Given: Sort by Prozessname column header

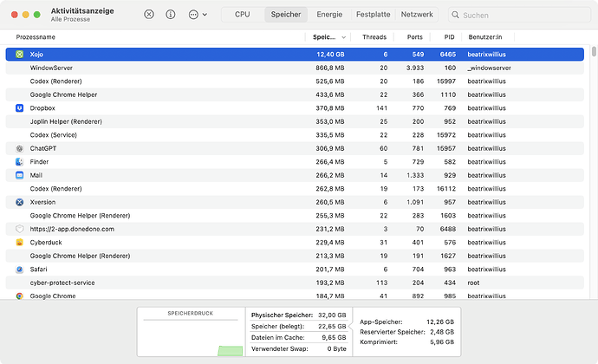Looking at the screenshot, I should 36,37.
